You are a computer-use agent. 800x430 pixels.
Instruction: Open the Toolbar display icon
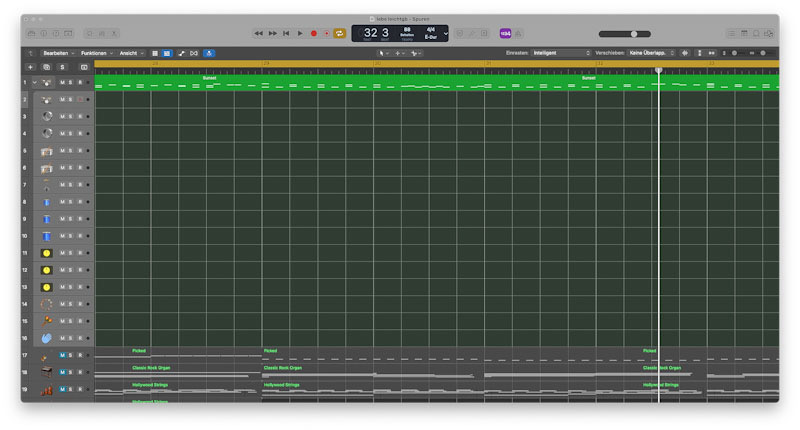68,34
